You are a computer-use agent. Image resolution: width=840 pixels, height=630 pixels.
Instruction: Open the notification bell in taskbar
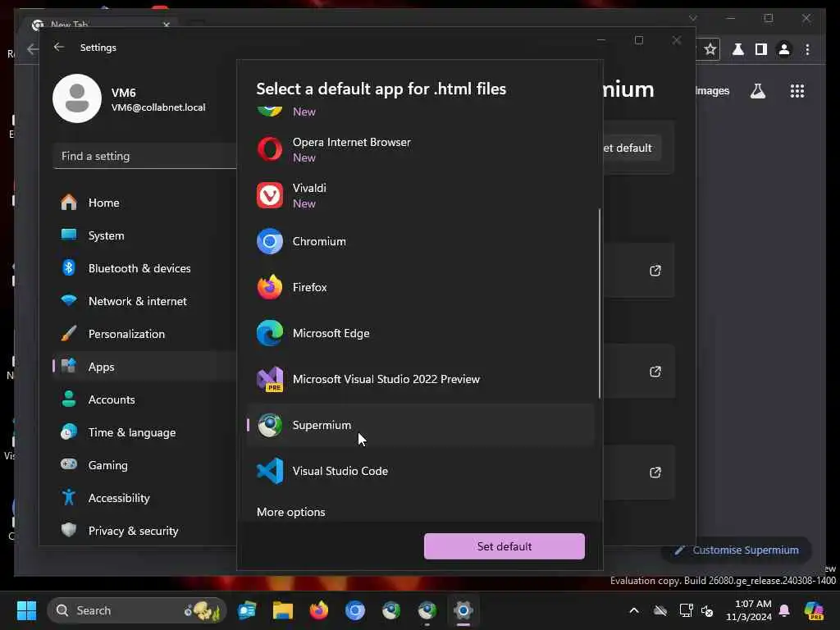[x=784, y=610]
